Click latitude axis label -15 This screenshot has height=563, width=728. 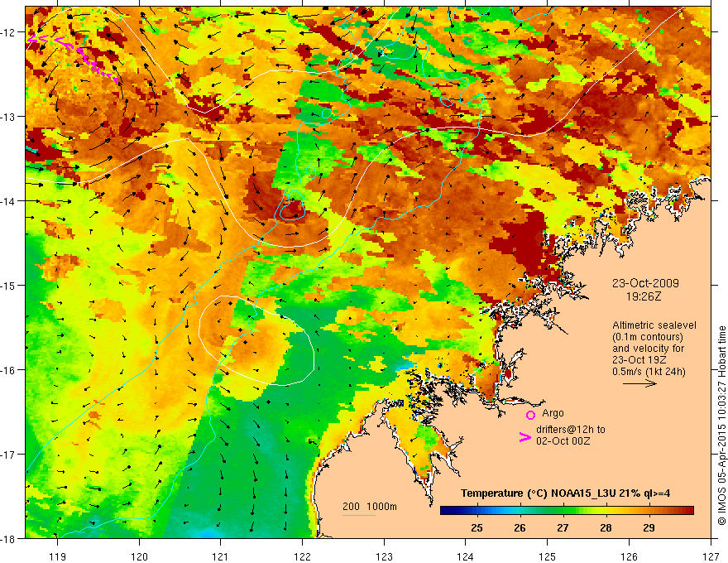point(9,285)
